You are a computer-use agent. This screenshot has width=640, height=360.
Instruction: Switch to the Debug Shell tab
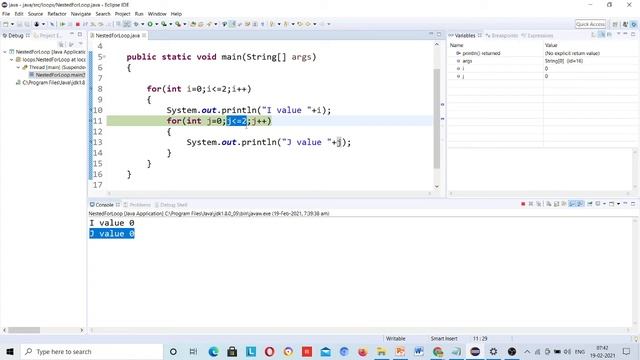(171, 204)
